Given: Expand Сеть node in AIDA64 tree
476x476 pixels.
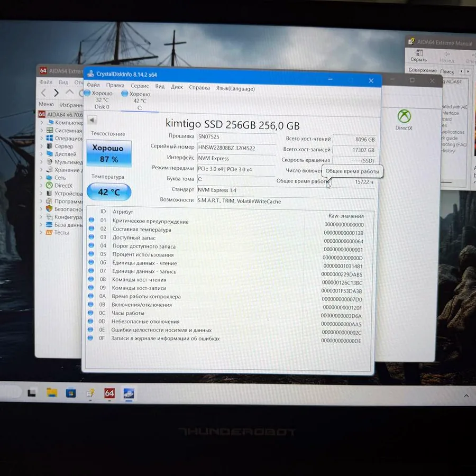Looking at the screenshot, I should (x=42, y=178).
